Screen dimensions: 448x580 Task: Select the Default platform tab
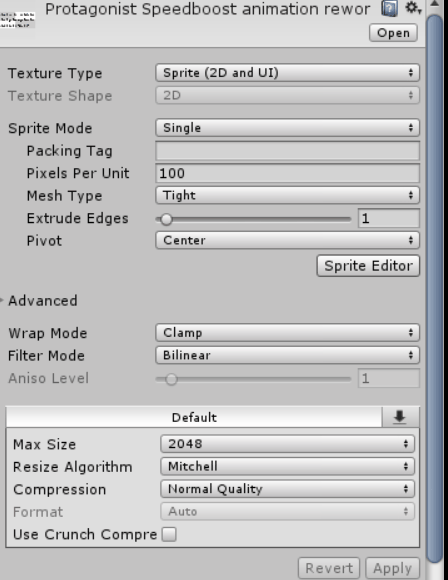194,417
